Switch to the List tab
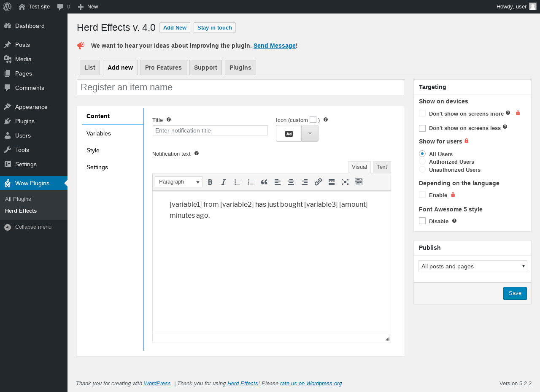 click(x=90, y=68)
